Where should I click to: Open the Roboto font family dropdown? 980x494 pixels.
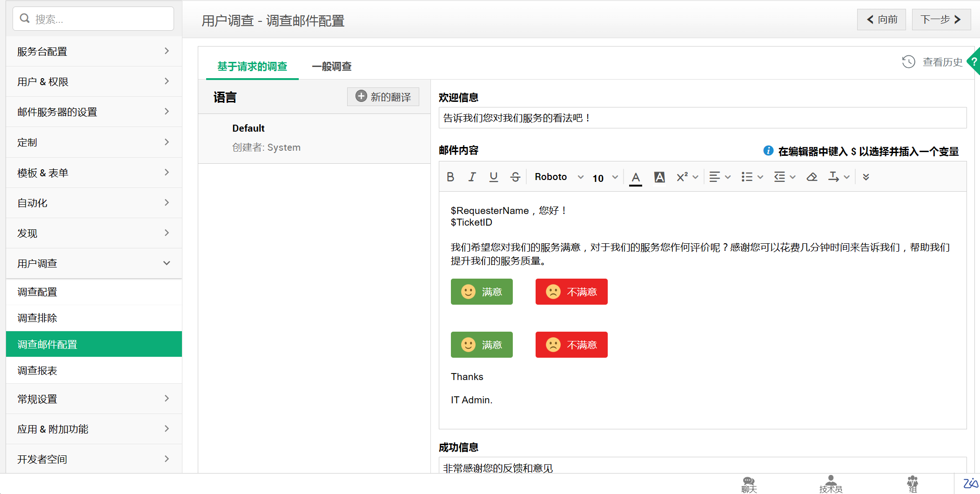click(x=559, y=177)
